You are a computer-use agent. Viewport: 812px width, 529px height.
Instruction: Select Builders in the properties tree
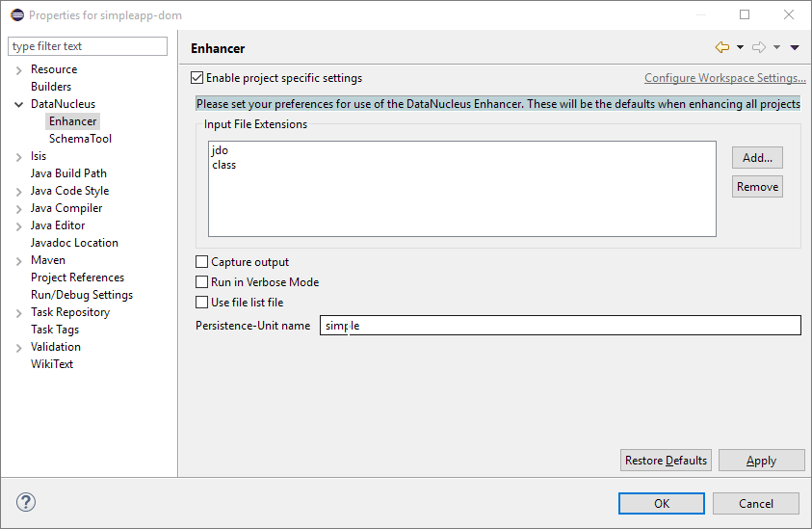[x=51, y=87]
